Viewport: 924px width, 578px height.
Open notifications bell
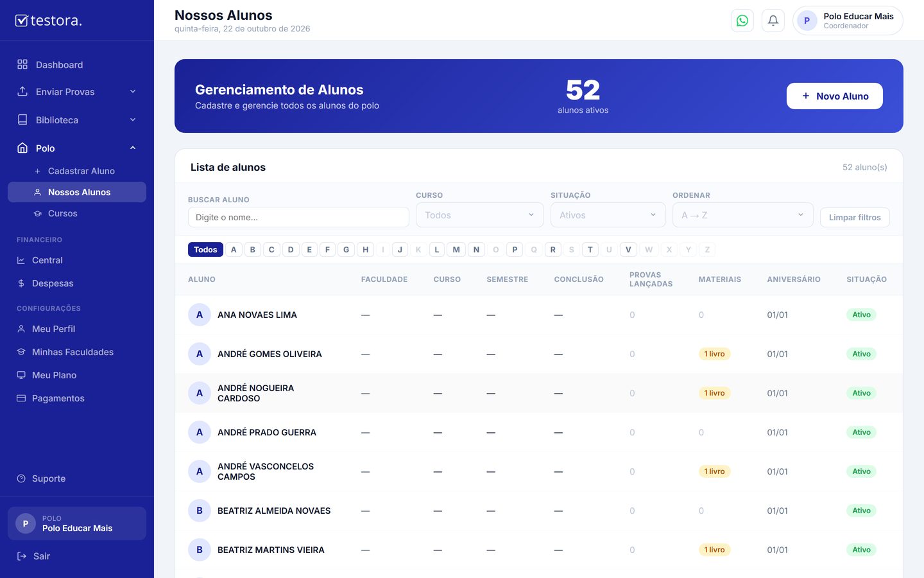pos(773,21)
